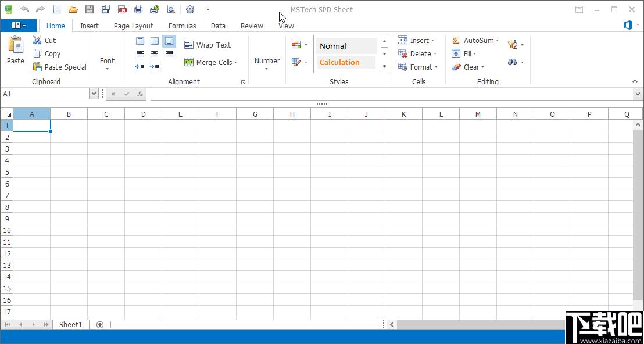Add a new sheet with the plus button

(x=100, y=325)
